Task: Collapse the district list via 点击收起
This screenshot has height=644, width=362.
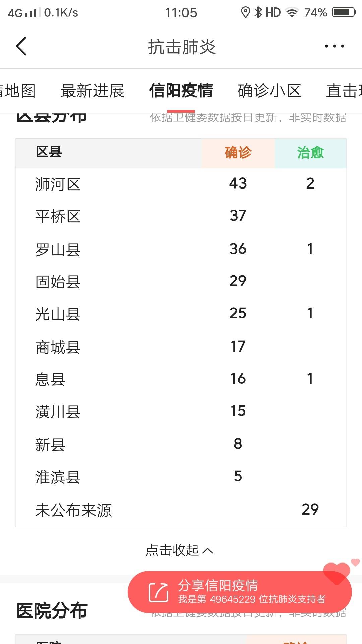Action: 180,550
